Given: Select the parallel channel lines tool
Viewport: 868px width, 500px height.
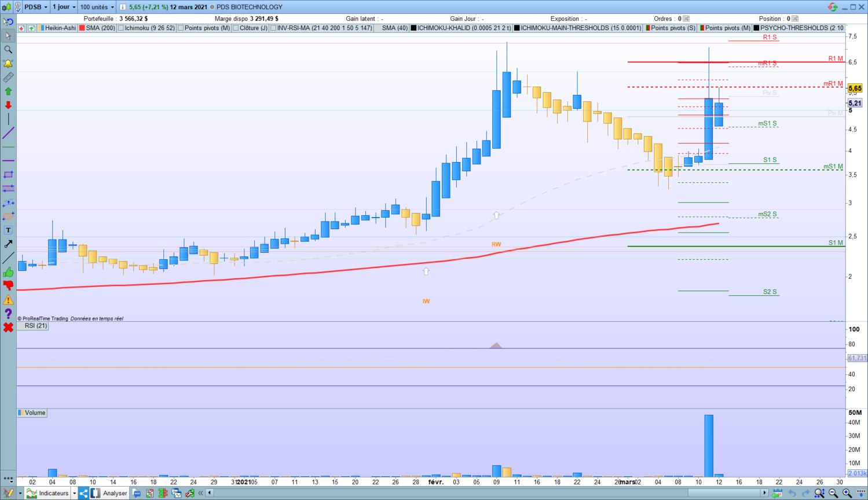Looking at the screenshot, I should click(8, 188).
